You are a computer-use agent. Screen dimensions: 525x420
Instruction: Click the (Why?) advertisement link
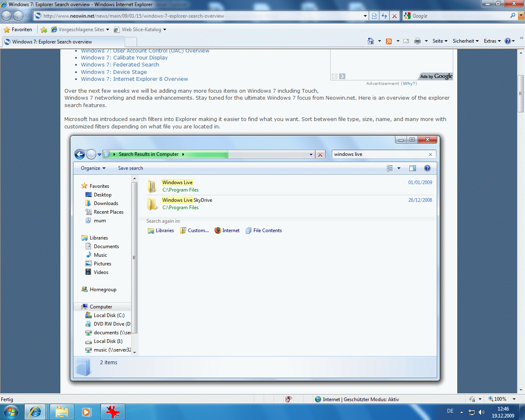click(x=409, y=83)
